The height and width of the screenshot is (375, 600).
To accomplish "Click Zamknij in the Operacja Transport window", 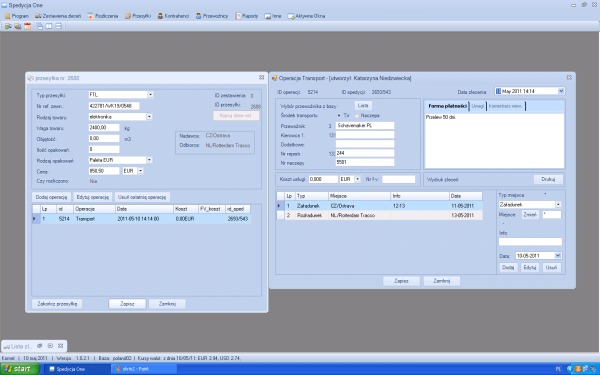I will [x=442, y=281].
